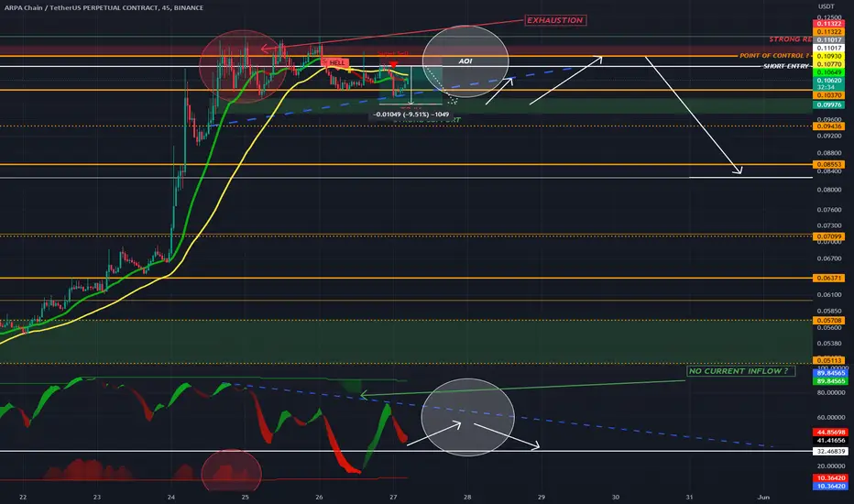The height and width of the screenshot is (504, 854).
Task: Click the green 89.84565 indicator value
Action: [x=830, y=381]
